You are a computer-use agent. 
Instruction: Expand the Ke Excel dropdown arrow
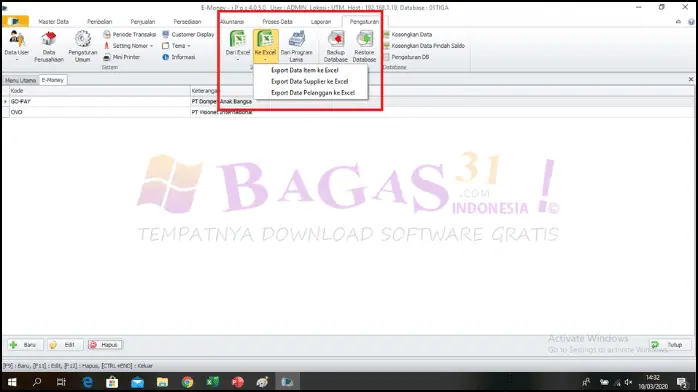(265, 59)
